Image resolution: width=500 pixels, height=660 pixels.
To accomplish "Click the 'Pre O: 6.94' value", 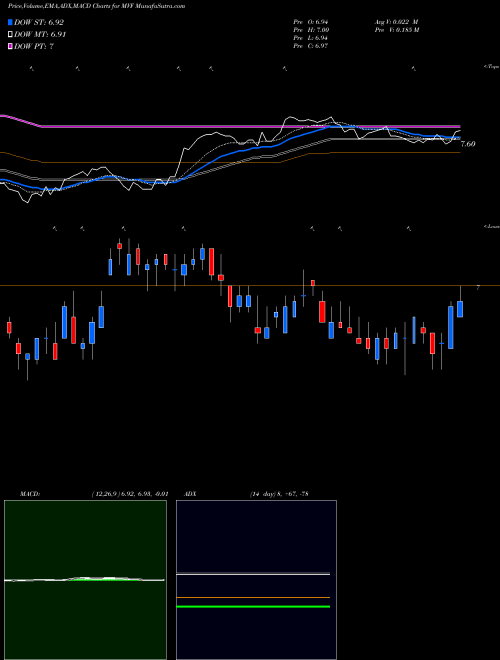I will pos(311,21).
